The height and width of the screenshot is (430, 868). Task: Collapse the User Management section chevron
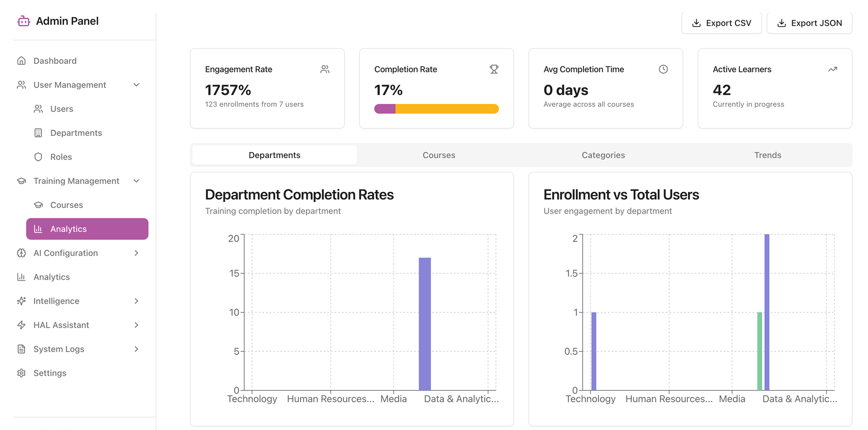tap(136, 85)
